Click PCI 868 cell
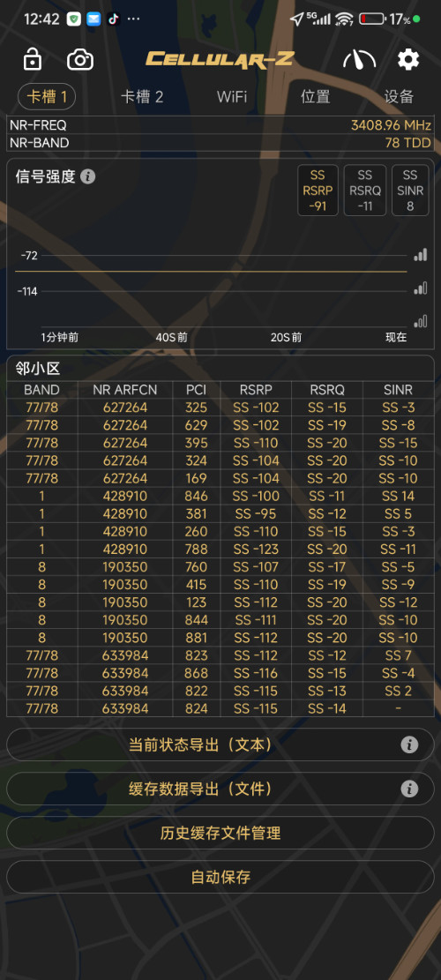441x980 pixels. coord(196,673)
